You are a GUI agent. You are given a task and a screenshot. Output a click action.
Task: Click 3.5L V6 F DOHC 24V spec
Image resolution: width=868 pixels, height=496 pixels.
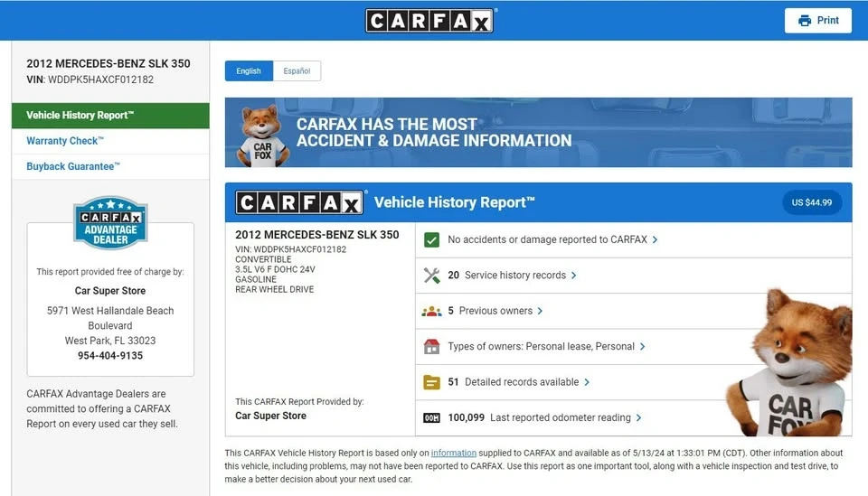point(275,269)
